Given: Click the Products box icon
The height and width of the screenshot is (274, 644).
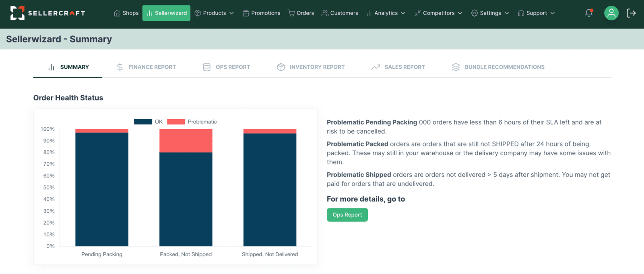Looking at the screenshot, I should (198, 13).
